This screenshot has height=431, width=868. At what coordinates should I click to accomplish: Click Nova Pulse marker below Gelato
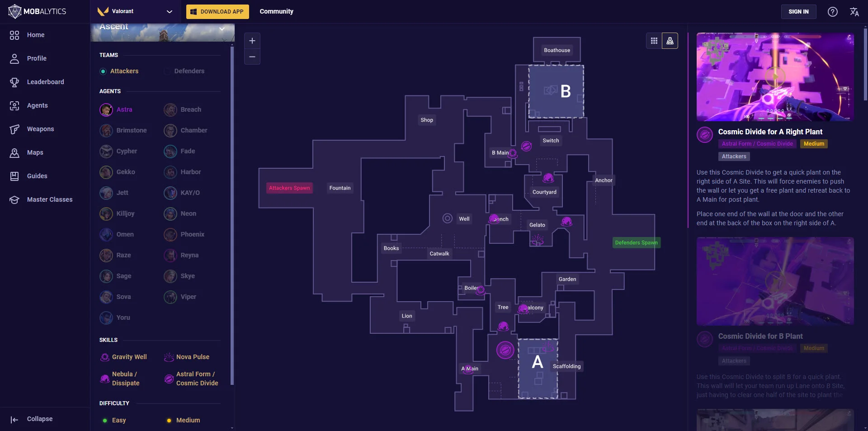(x=537, y=239)
